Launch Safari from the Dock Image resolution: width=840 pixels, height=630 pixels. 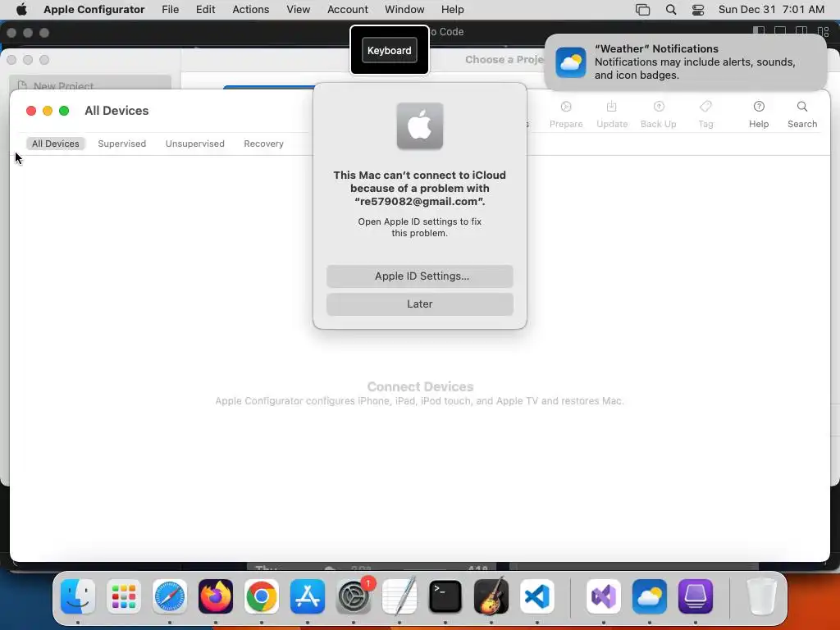click(170, 596)
